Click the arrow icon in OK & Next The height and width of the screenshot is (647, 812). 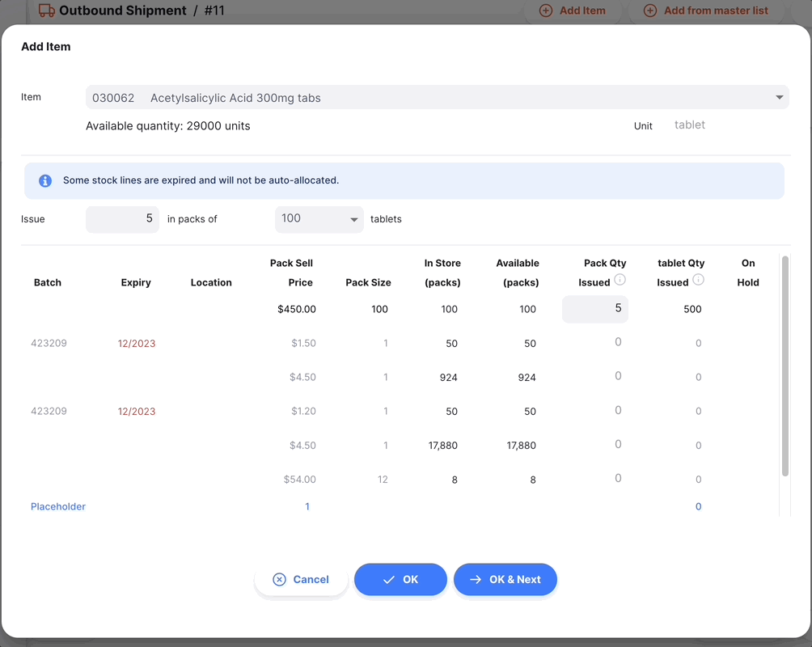476,579
